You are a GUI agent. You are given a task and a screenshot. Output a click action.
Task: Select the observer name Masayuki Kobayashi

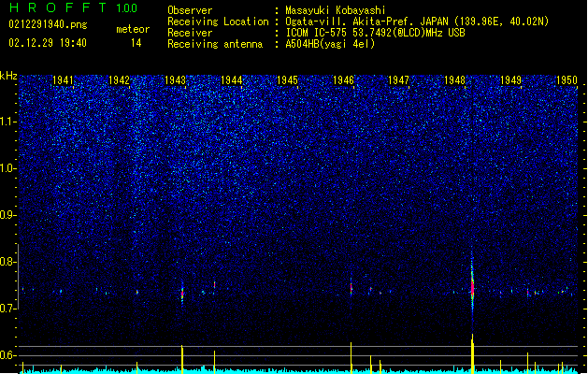pyautogui.click(x=336, y=10)
